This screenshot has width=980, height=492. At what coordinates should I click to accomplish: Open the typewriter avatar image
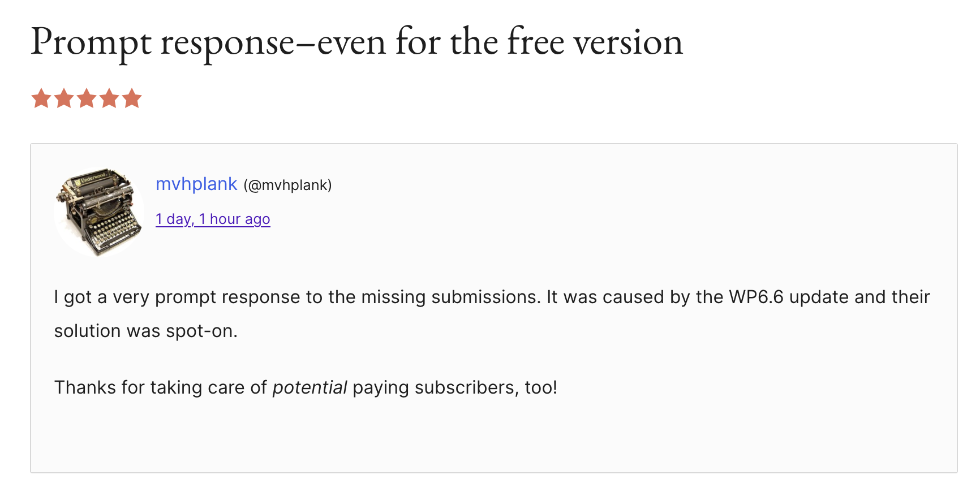(98, 212)
